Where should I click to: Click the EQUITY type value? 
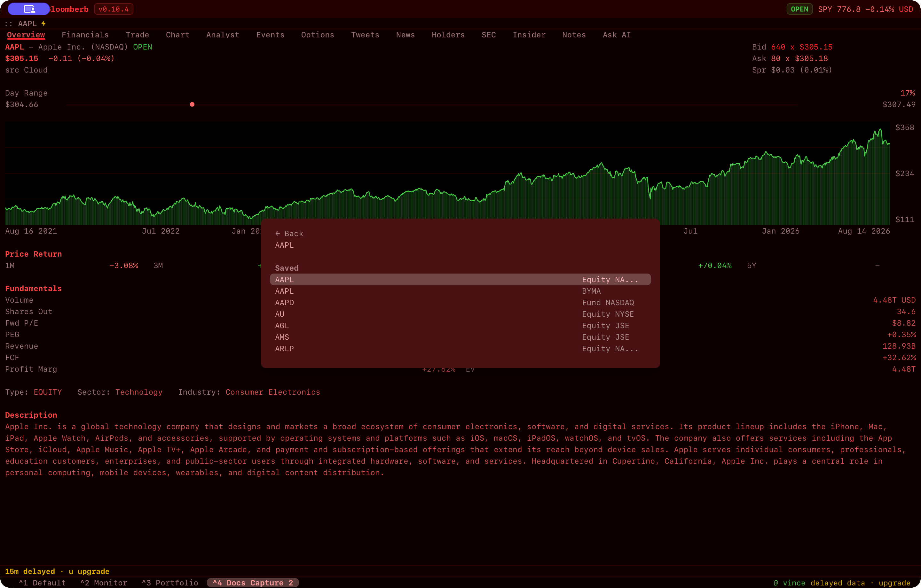pos(48,392)
